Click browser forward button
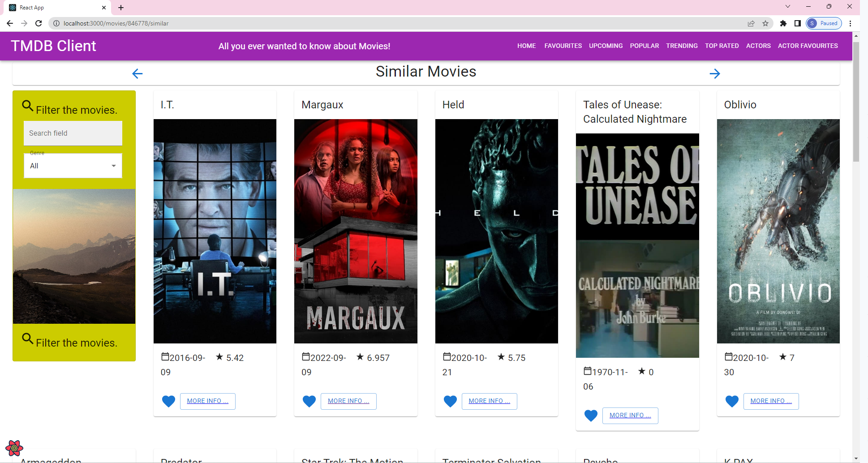The width and height of the screenshot is (868, 463). 24,23
